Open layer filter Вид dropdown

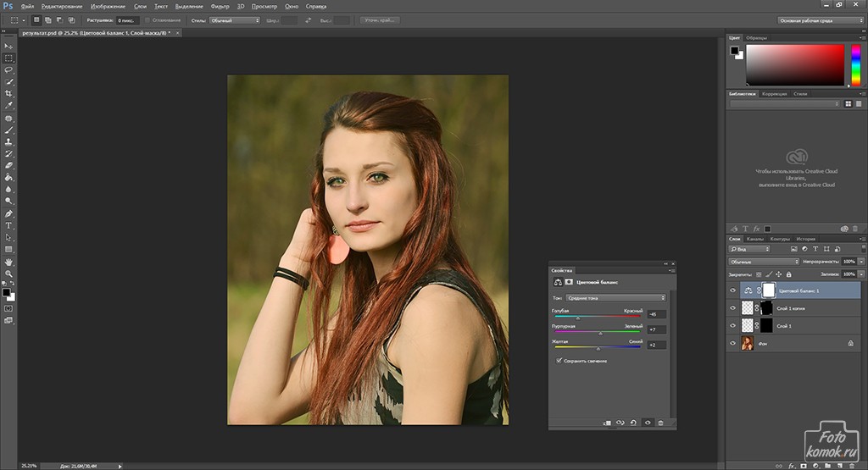tap(749, 249)
